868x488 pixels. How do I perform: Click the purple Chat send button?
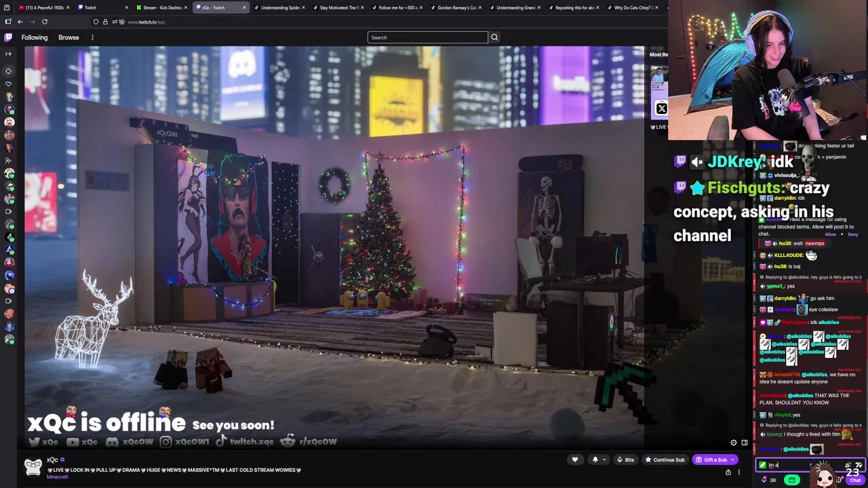click(855, 480)
